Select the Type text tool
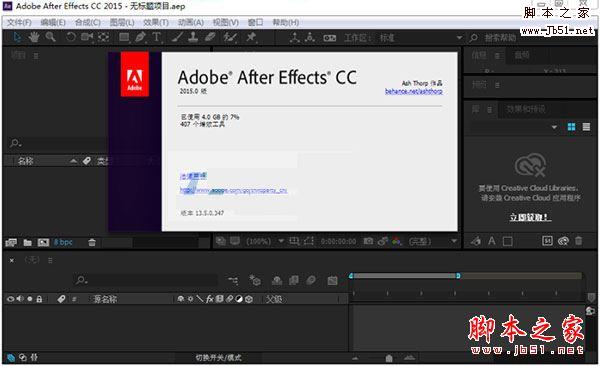This screenshot has width=600, height=366. click(x=157, y=37)
